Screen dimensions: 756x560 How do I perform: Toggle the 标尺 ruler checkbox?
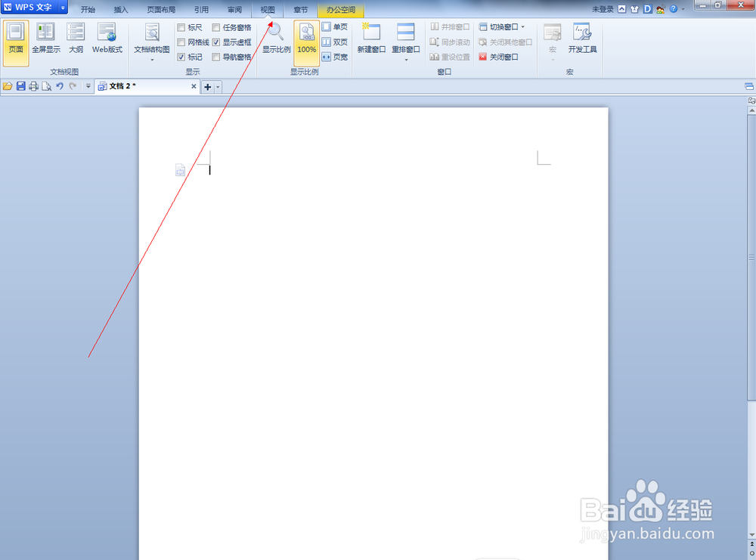pos(181,27)
